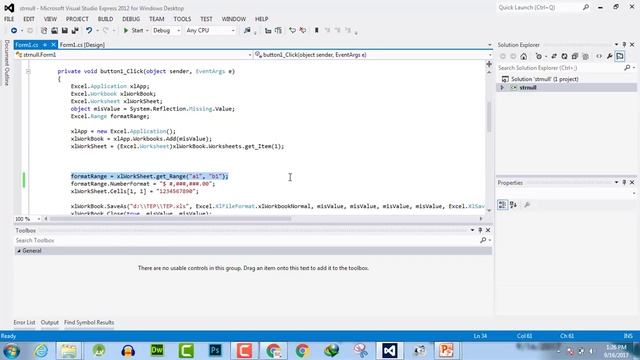The width and height of the screenshot is (640, 360).
Task: Focus the Search Toolbox field
Action: click(x=247, y=240)
